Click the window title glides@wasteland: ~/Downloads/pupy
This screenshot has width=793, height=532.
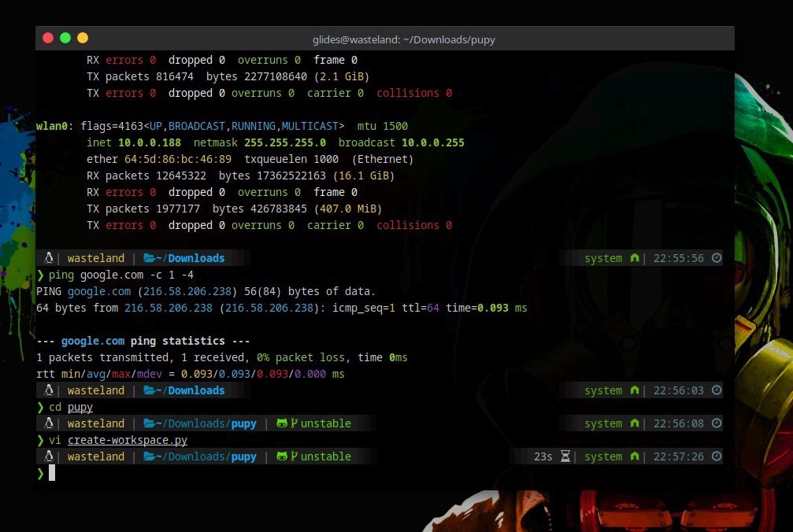pyautogui.click(x=403, y=39)
